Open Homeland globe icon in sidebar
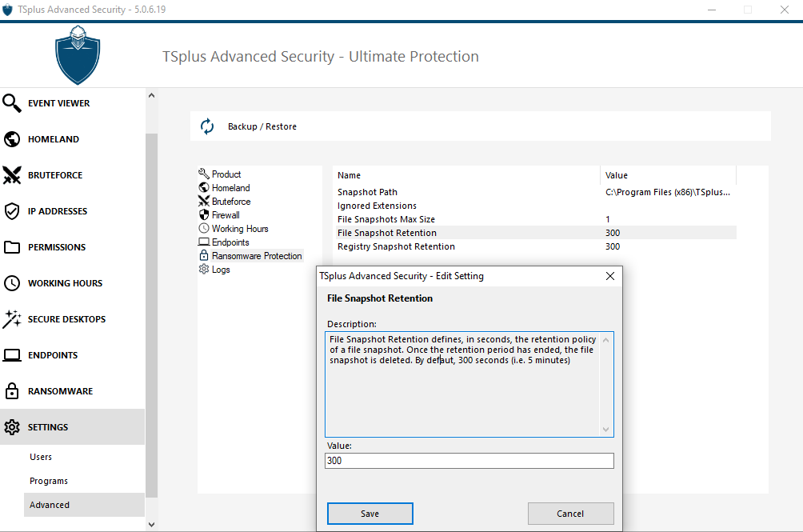 12,139
